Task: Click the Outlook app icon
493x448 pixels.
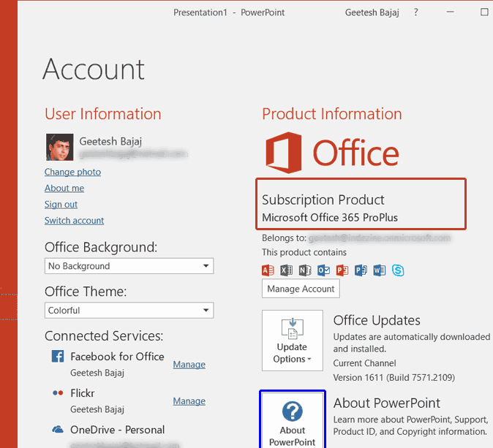Action: click(x=323, y=270)
